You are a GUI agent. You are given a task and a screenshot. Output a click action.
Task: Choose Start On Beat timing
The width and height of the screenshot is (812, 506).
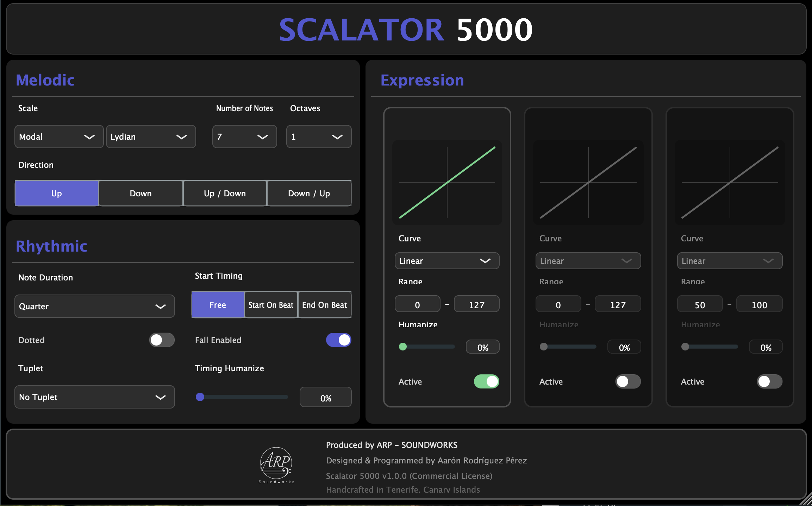271,305
